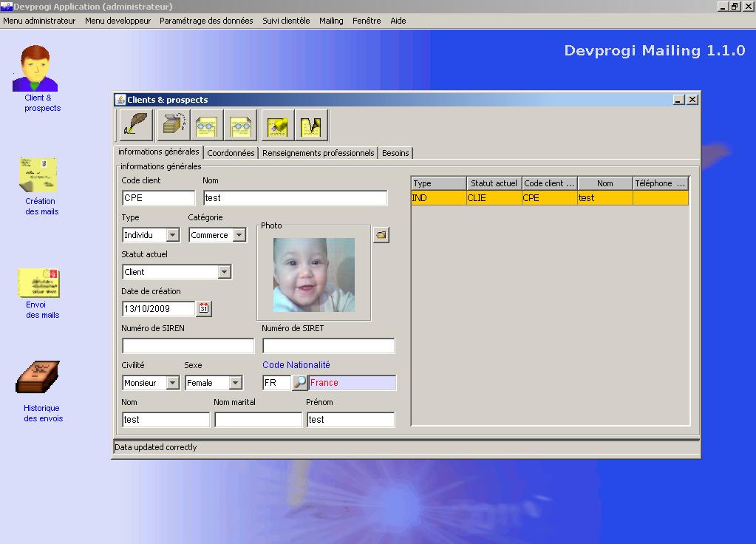
Task: Click the Data updated correctly status message
Action: point(156,447)
